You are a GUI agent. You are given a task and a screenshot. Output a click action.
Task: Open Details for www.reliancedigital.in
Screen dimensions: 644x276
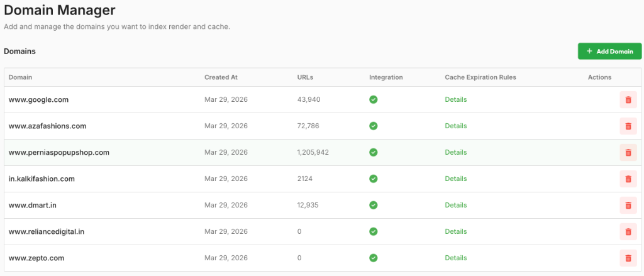456,231
